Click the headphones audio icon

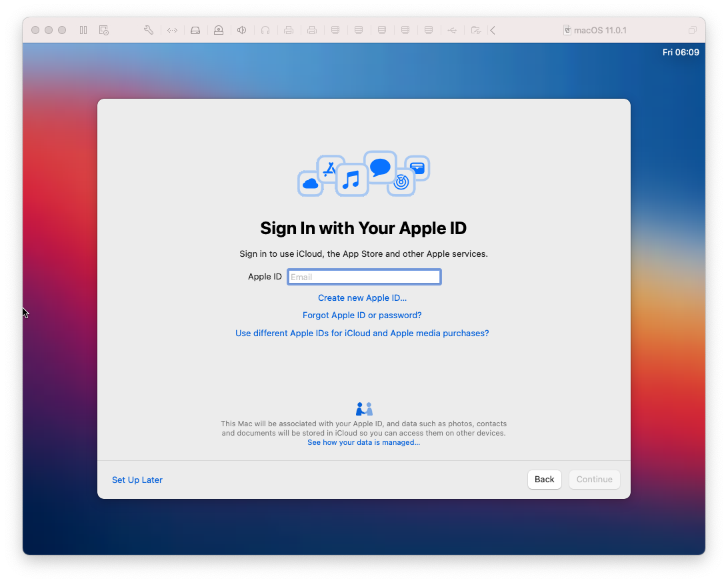pyautogui.click(x=265, y=30)
